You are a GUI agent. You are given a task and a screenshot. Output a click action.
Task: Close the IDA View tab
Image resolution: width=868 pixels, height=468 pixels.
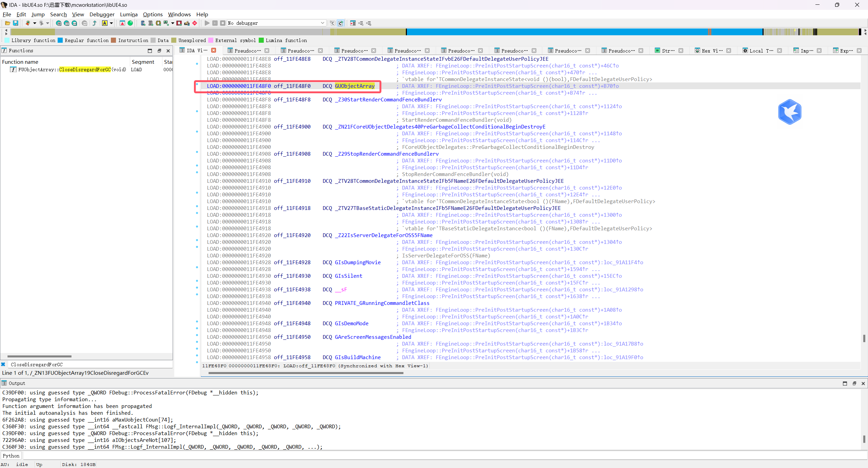214,50
